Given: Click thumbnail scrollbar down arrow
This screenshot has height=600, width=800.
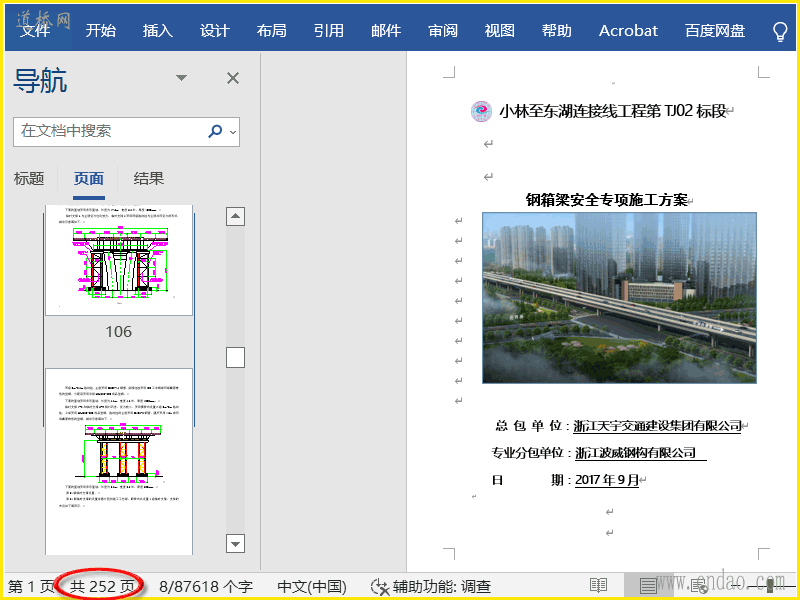Looking at the screenshot, I should [236, 543].
